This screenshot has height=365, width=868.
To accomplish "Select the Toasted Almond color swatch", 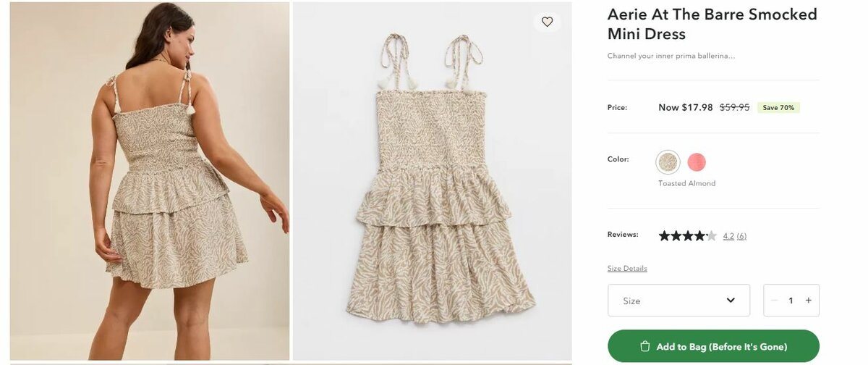I will tap(668, 162).
